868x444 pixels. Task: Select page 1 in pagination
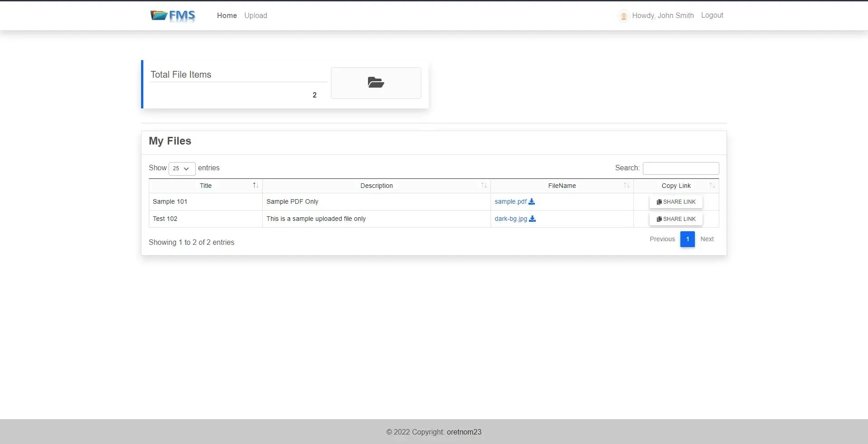tap(688, 239)
